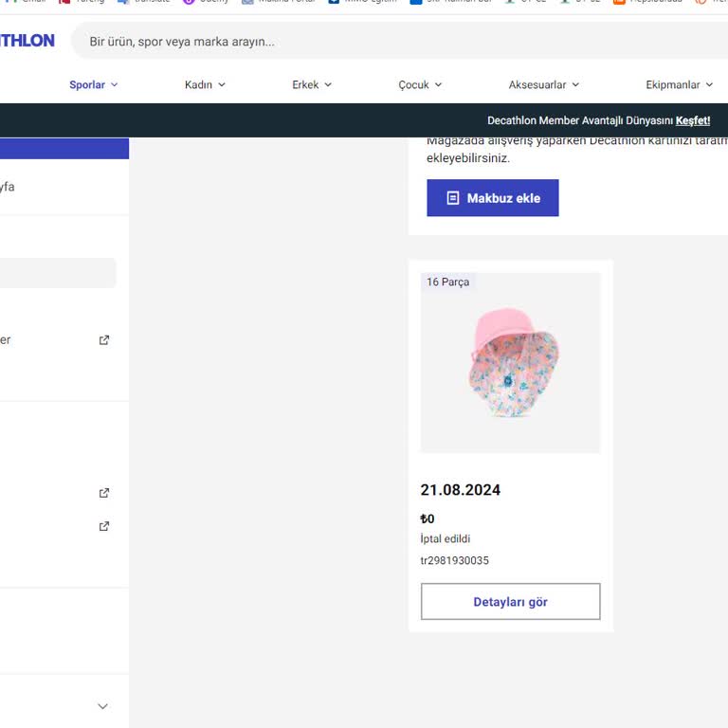Click the product search input field
The width and height of the screenshot is (728, 728).
(399, 42)
